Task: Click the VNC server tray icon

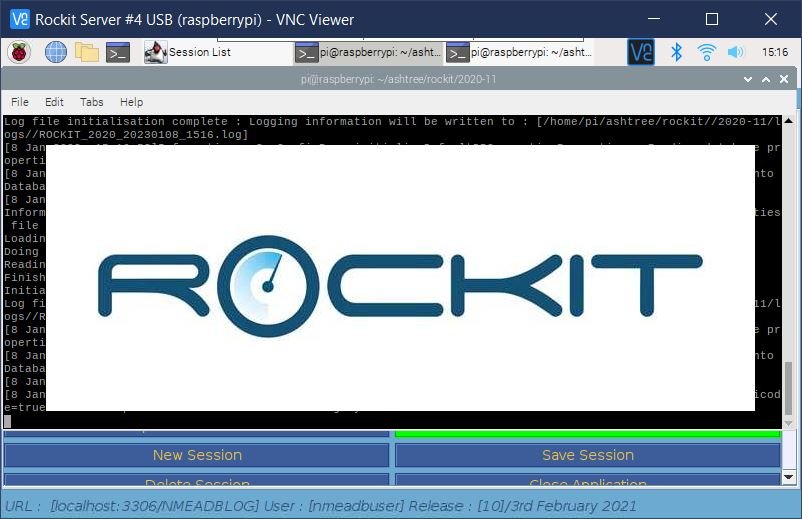Action: [640, 52]
